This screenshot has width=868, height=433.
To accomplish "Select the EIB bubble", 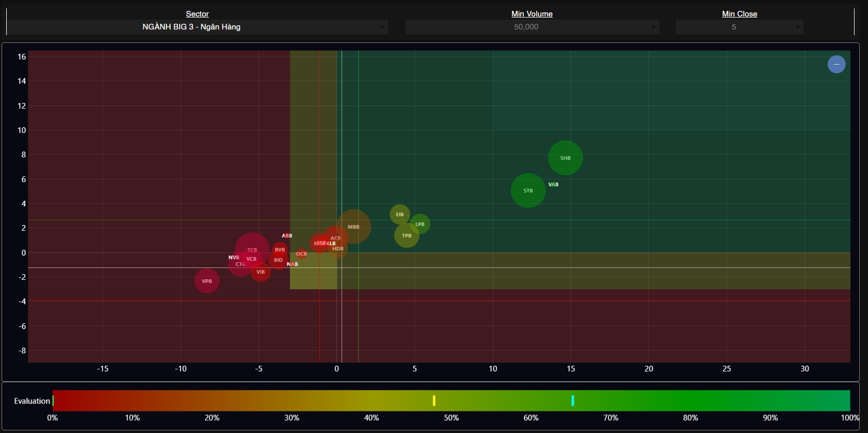I will tap(399, 214).
